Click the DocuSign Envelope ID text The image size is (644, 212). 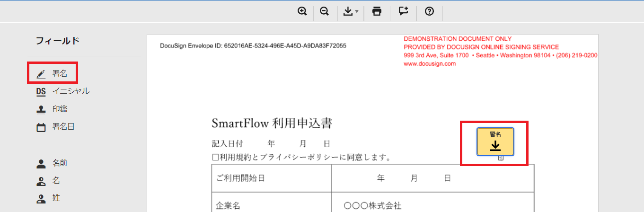(x=253, y=46)
